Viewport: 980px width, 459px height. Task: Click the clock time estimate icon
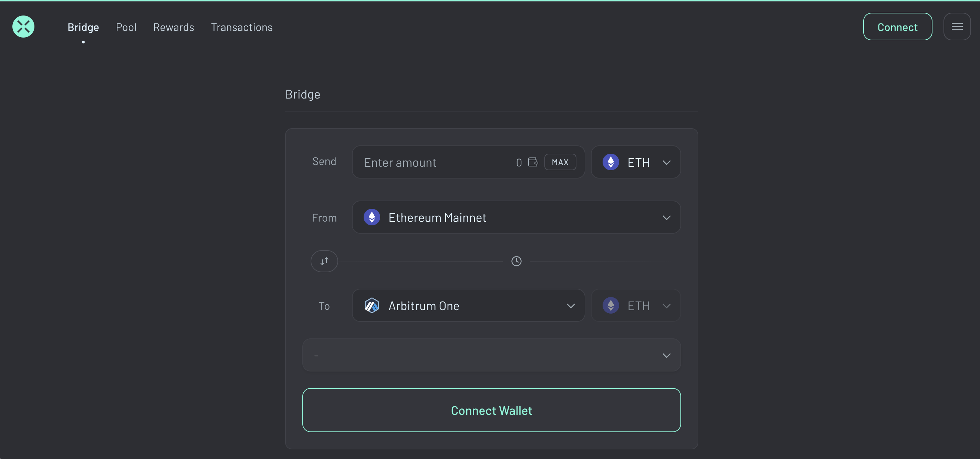pyautogui.click(x=516, y=261)
